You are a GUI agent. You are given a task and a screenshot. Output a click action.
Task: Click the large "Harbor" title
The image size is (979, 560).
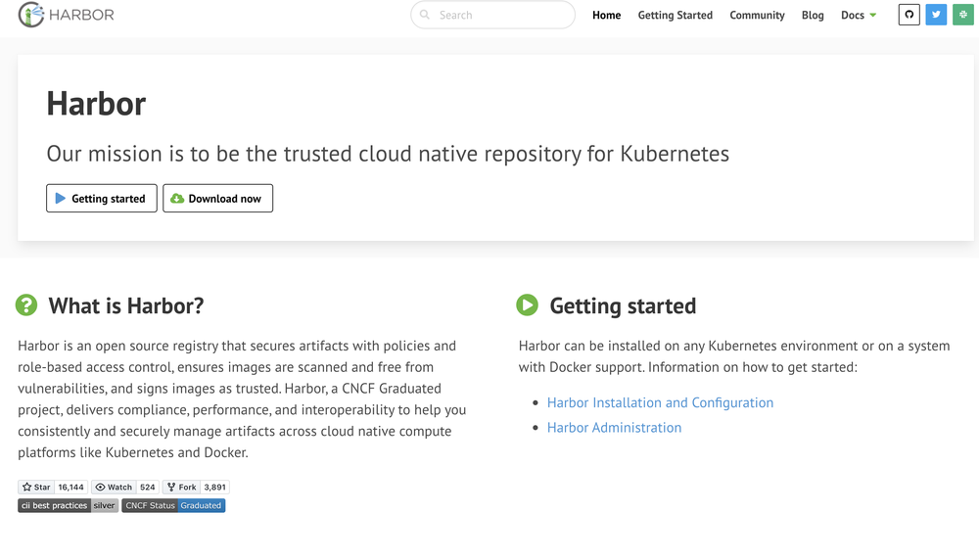(x=96, y=104)
